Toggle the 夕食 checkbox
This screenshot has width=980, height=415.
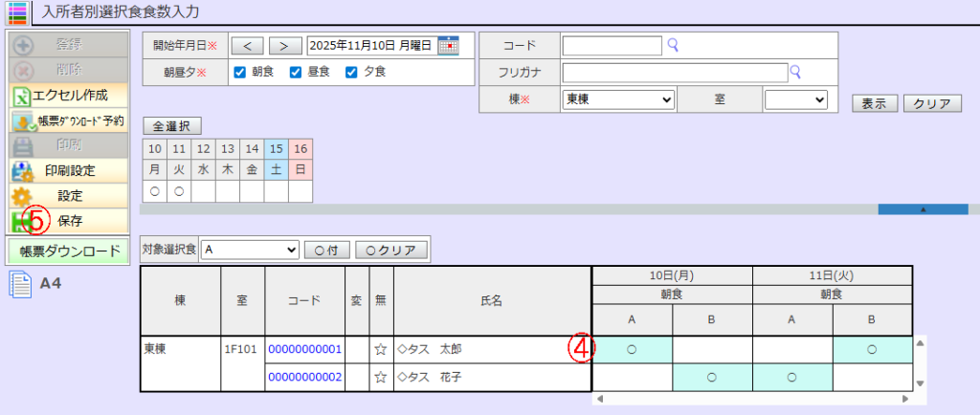click(351, 72)
